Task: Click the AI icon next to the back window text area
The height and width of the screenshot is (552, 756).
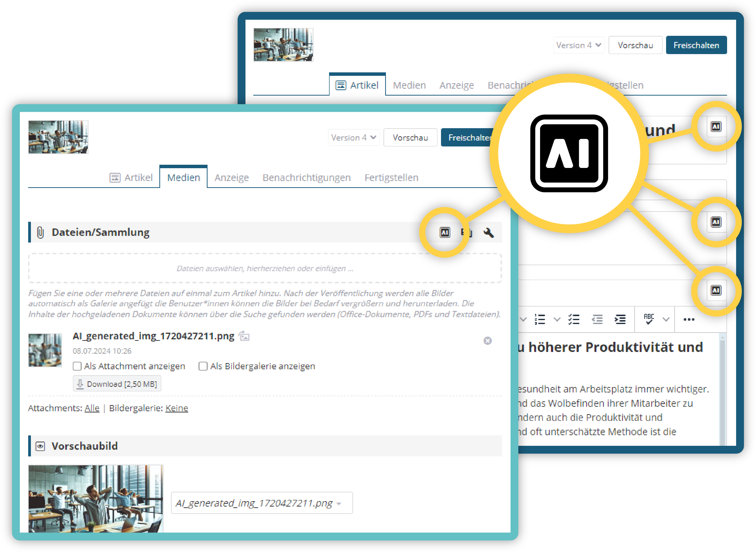Action: [x=716, y=222]
